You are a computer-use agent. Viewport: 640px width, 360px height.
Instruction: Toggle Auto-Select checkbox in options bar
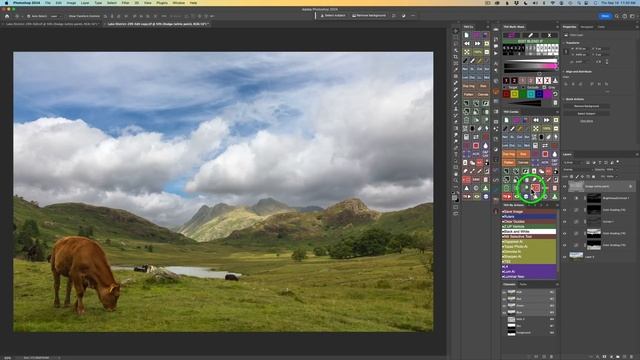point(29,16)
